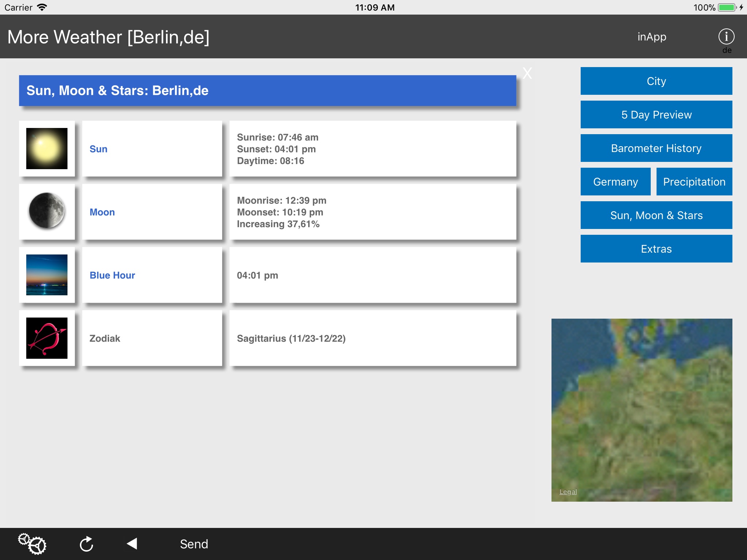Click the blue Sun link

tap(98, 149)
